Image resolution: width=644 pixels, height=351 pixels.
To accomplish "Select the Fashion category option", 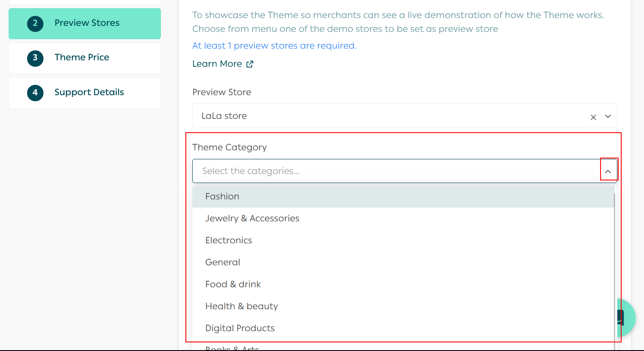I will point(222,196).
